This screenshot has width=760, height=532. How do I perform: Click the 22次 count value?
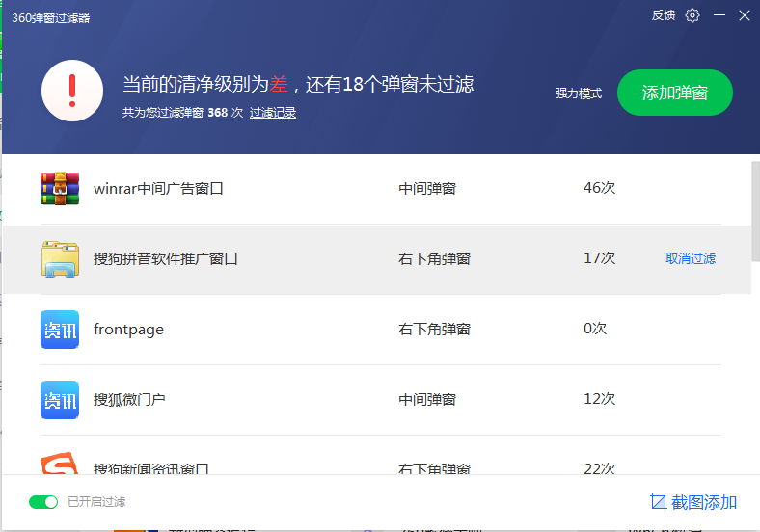click(599, 468)
